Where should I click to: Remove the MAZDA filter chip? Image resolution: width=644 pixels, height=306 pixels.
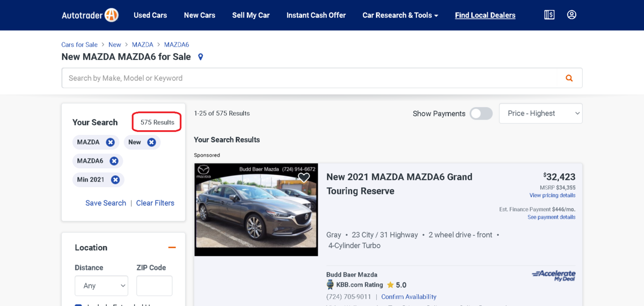(110, 142)
